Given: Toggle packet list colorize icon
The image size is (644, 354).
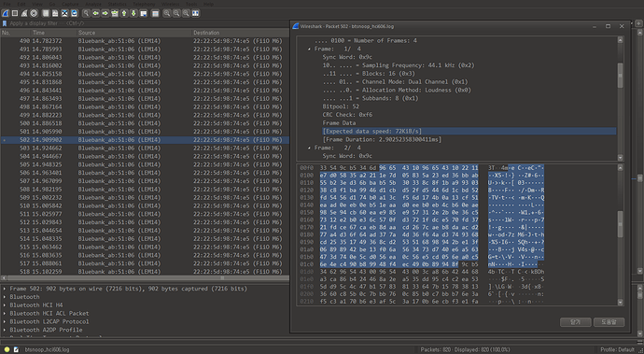Looking at the screenshot, I should tap(155, 13).
